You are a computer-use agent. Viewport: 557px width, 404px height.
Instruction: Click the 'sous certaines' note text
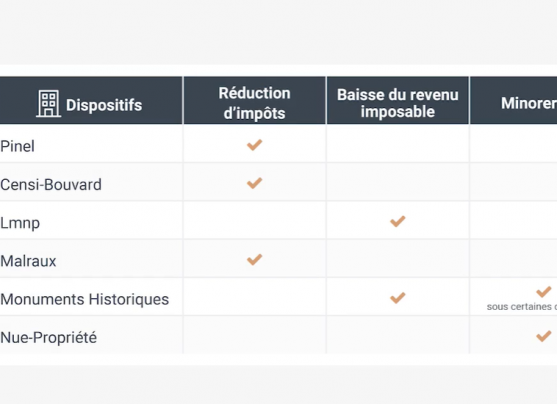pyautogui.click(x=522, y=307)
